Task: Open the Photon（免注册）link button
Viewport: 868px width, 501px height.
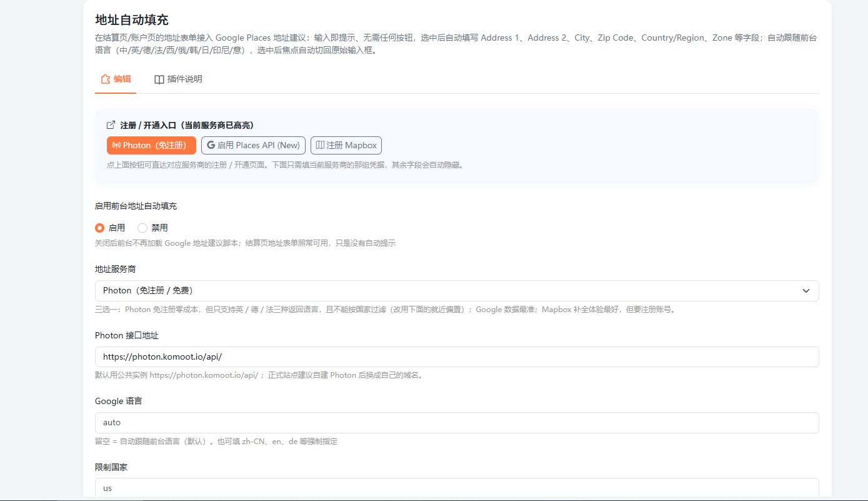Action: pyautogui.click(x=151, y=145)
